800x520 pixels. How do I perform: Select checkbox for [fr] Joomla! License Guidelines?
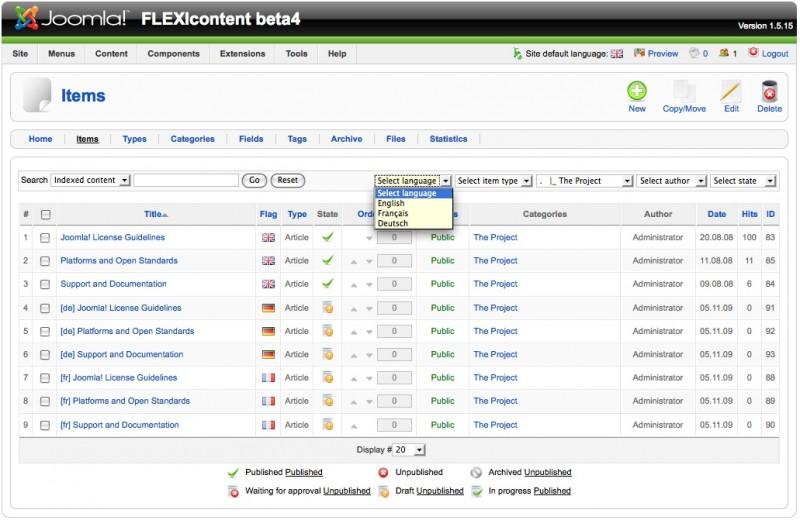click(45, 378)
